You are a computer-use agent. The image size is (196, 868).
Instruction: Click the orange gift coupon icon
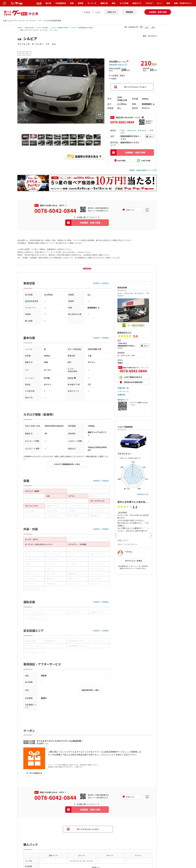(34, 758)
